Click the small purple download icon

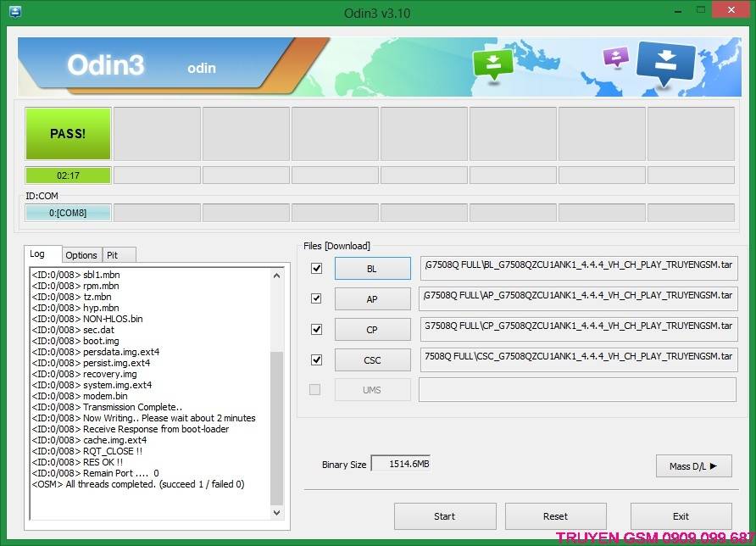coord(614,57)
